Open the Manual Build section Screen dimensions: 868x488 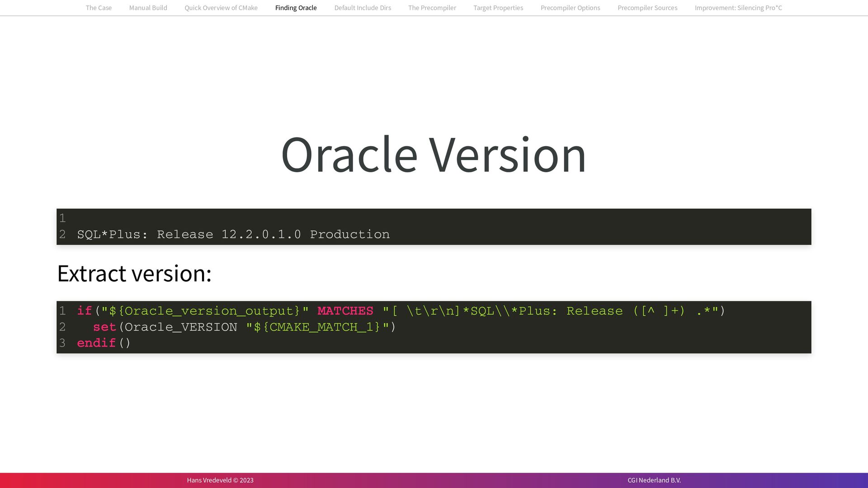(148, 8)
